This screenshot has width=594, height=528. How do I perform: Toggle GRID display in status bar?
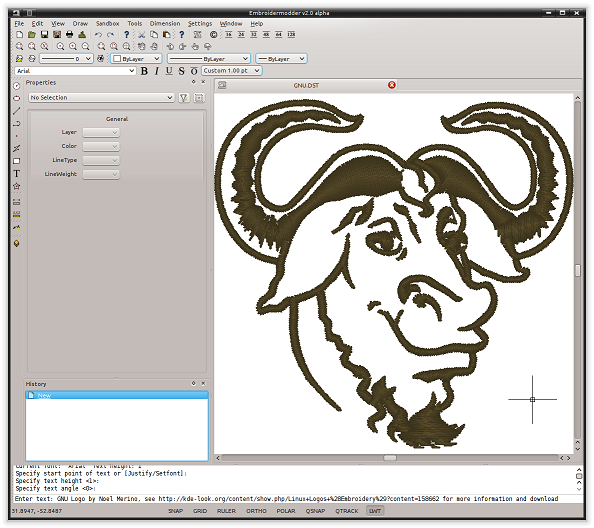click(200, 511)
